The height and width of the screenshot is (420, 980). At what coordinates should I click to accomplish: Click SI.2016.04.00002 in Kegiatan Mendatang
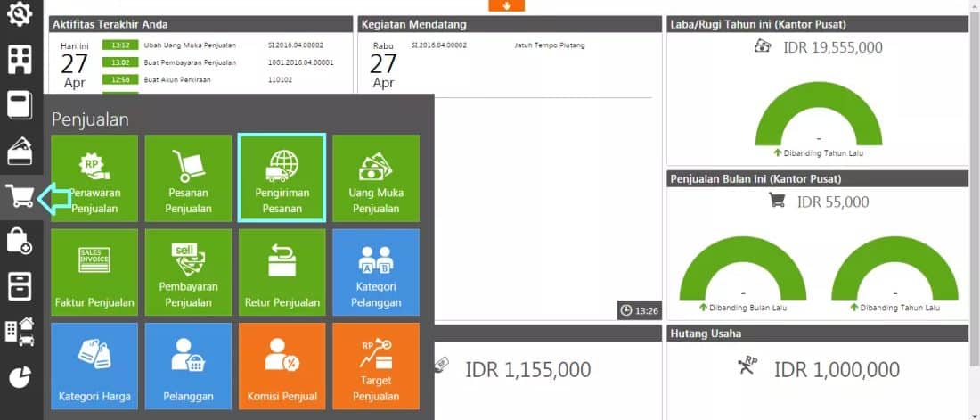(x=439, y=45)
